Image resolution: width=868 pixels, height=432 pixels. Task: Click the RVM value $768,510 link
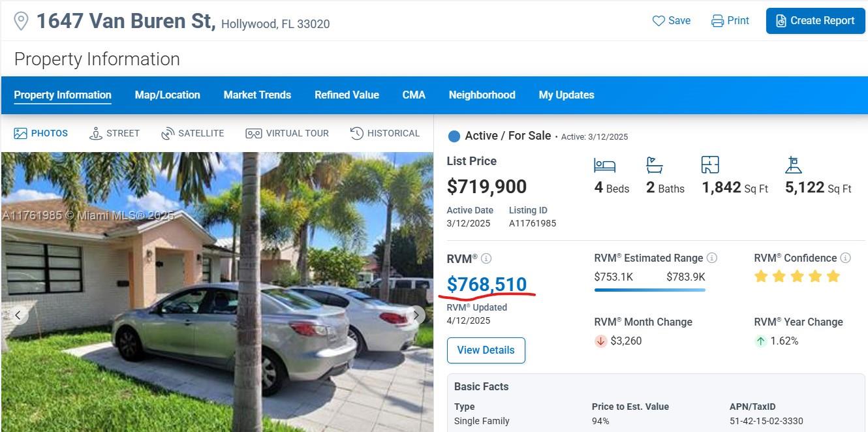coord(487,285)
